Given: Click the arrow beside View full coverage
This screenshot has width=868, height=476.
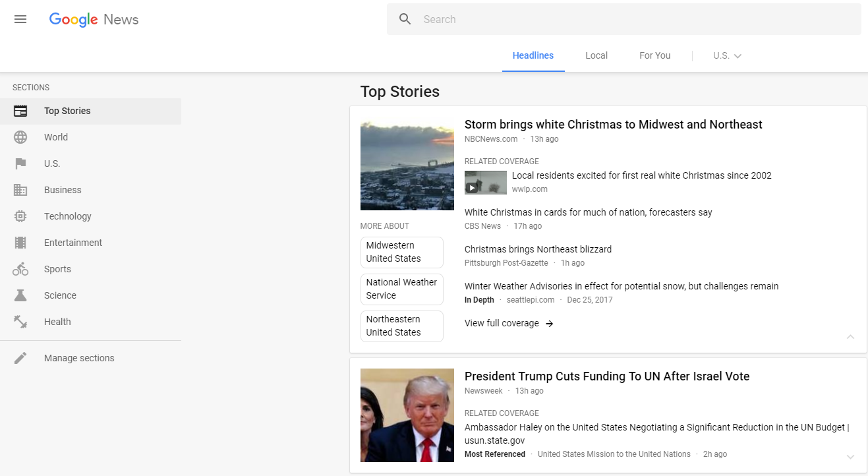Looking at the screenshot, I should [550, 324].
